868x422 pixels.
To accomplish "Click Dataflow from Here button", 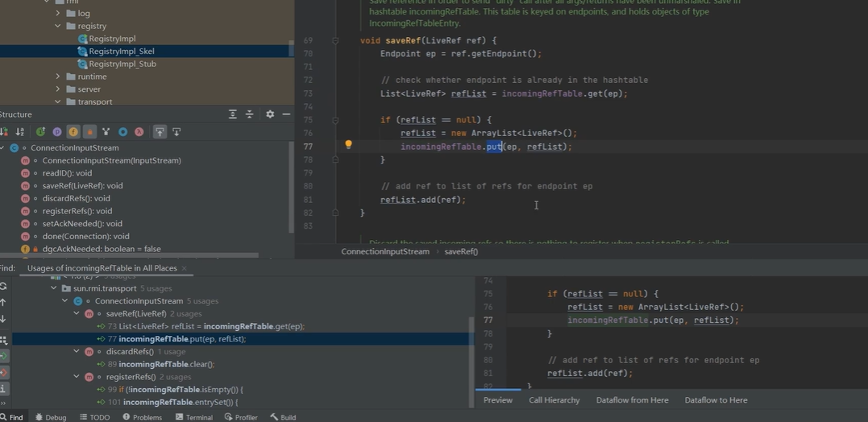I will click(x=632, y=400).
